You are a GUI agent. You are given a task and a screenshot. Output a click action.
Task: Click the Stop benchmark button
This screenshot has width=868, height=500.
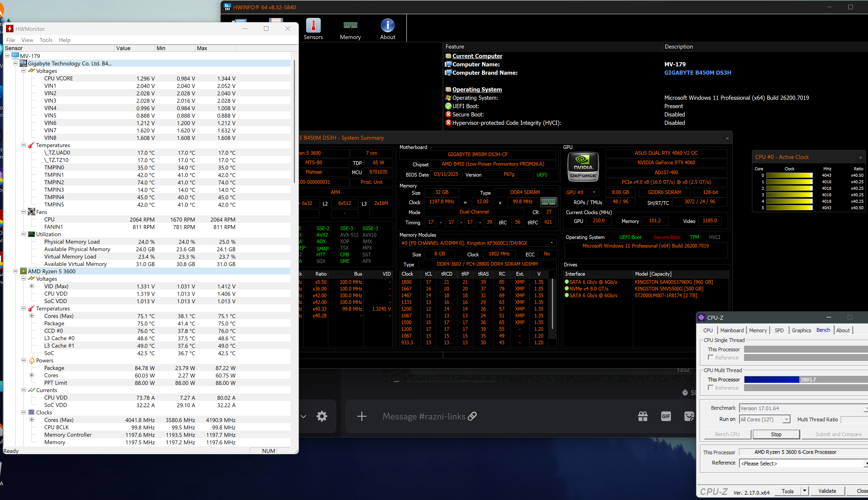tap(776, 434)
